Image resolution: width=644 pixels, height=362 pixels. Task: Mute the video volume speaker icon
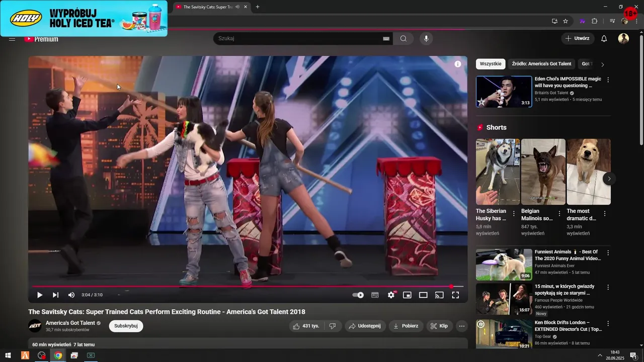tap(71, 295)
